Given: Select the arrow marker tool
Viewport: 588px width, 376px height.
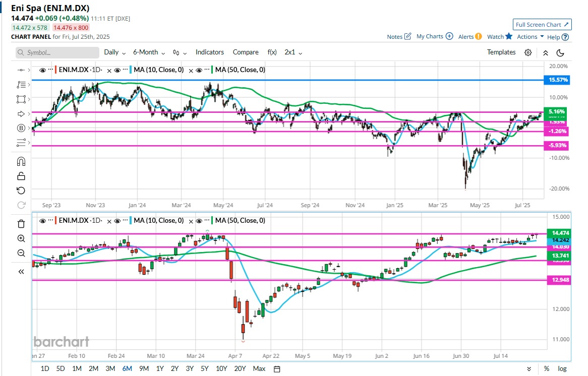Looking at the screenshot, I should point(21,114).
